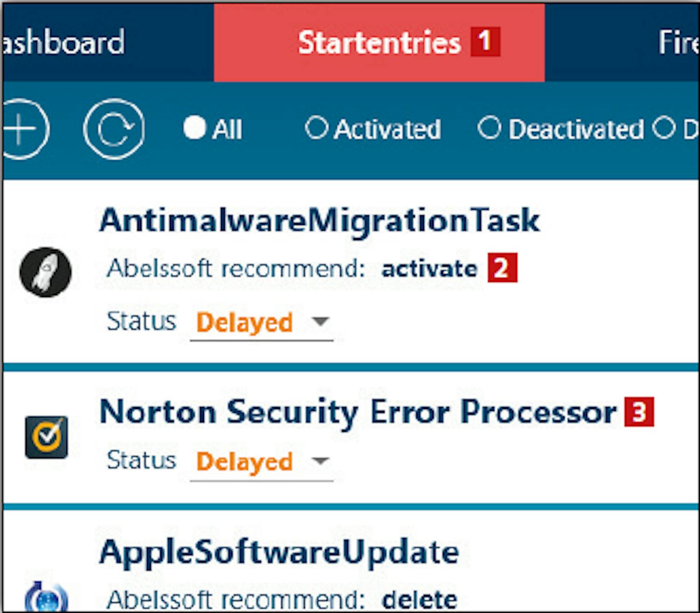Click the add entry plus icon
Screen dimensions: 700x613
pos(22,129)
